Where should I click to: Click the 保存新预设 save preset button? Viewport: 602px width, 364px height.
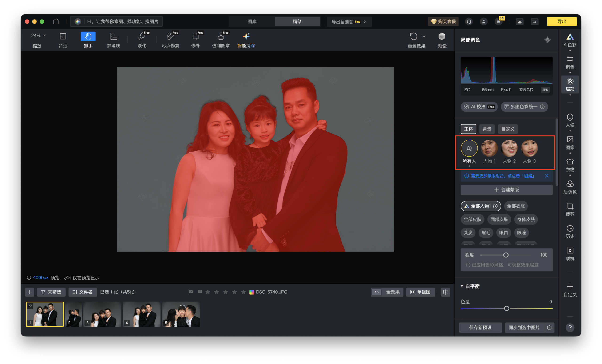[x=480, y=328]
